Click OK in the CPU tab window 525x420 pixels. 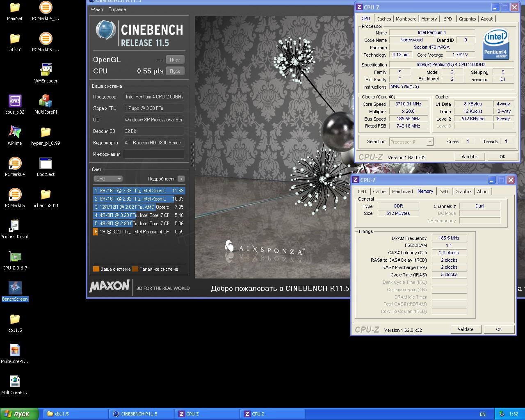[x=502, y=157]
